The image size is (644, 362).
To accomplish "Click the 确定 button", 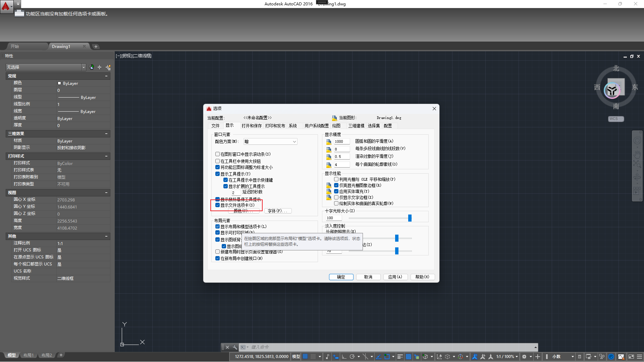I will coord(341,277).
